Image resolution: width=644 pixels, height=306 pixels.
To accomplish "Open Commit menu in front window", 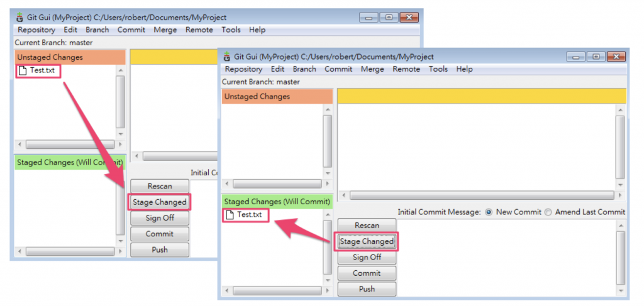I will (338, 69).
